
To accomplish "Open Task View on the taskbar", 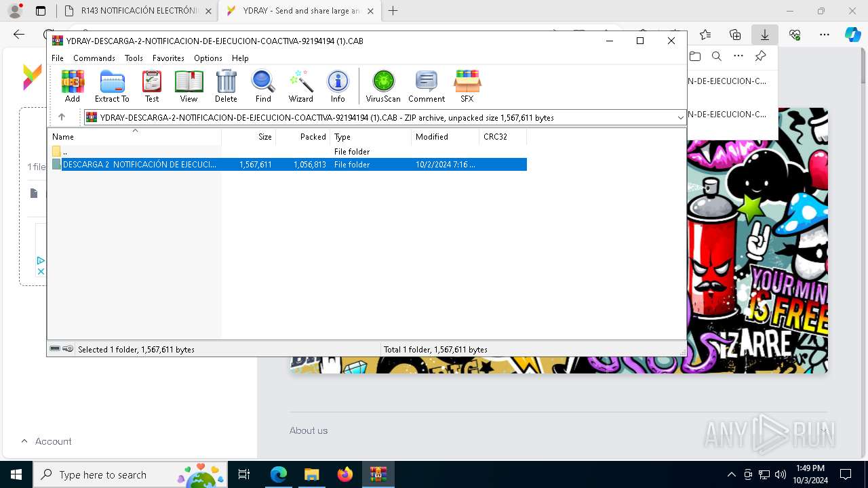I will click(245, 474).
